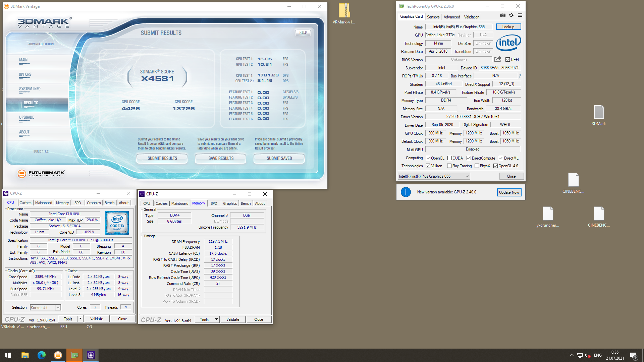The height and width of the screenshot is (362, 644).
Task: Click Validate in the left CPU-Z window
Action: click(97, 319)
